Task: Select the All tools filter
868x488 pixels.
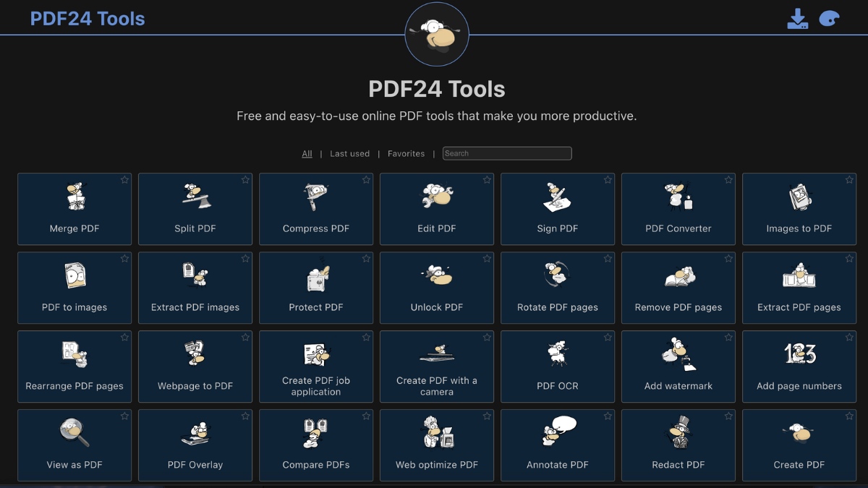Action: click(307, 154)
